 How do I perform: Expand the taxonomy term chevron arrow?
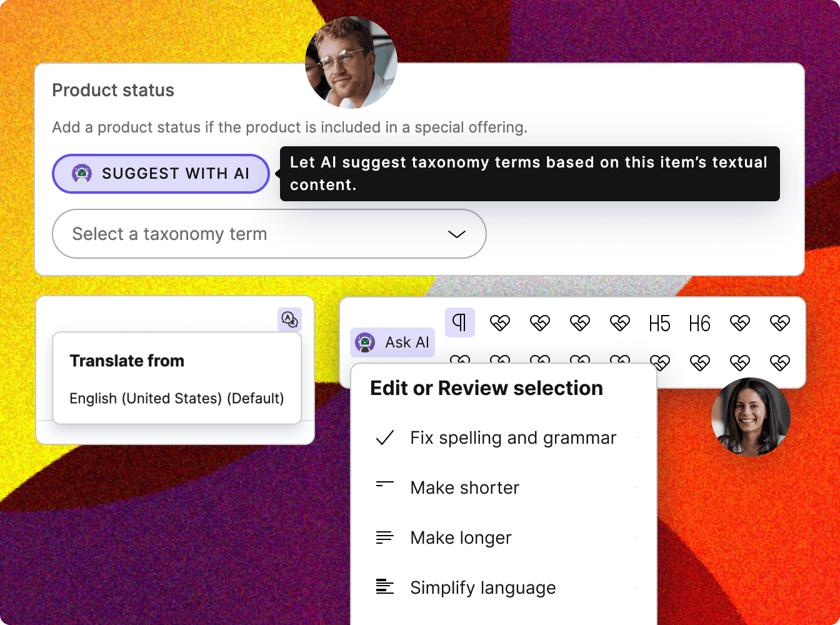coord(457,234)
